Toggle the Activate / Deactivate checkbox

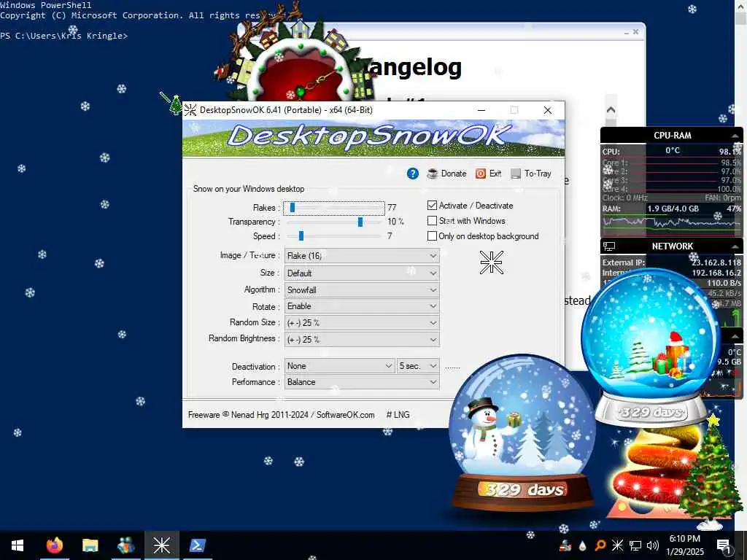coord(432,205)
